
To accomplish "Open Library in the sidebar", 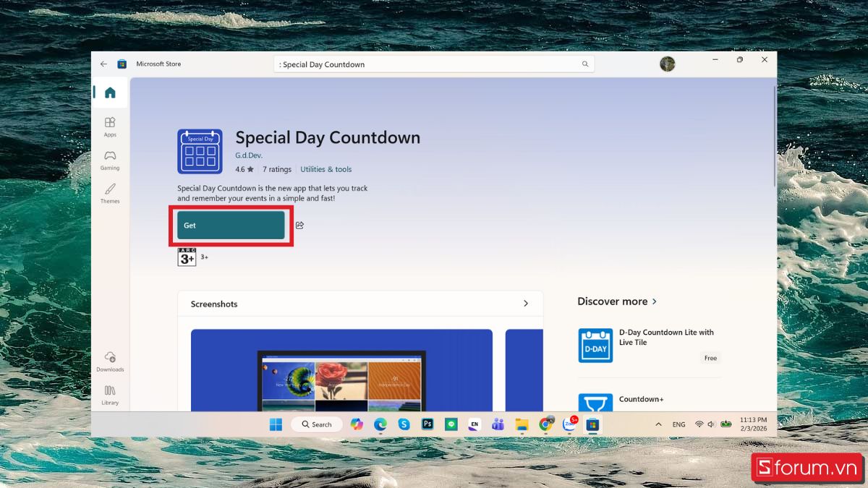I will coord(110,395).
